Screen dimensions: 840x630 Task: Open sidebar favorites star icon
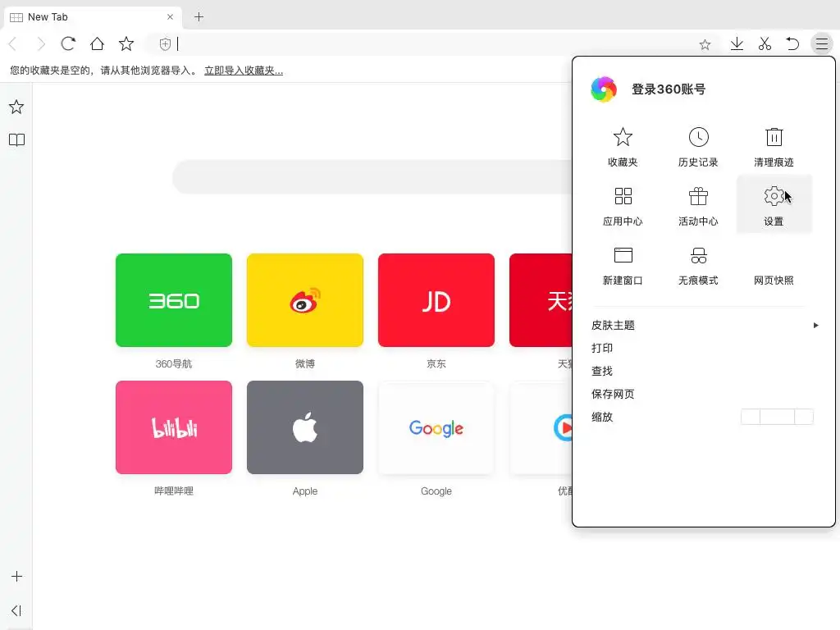coord(16,107)
